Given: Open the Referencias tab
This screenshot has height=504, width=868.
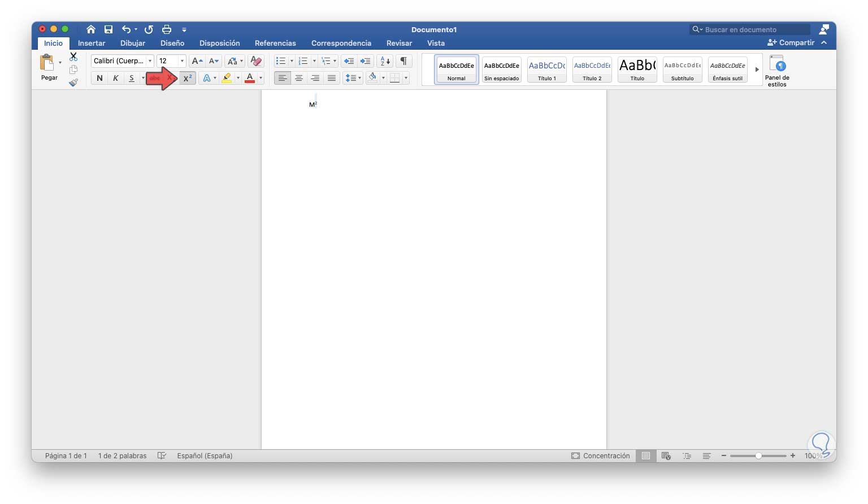Looking at the screenshot, I should [x=275, y=43].
